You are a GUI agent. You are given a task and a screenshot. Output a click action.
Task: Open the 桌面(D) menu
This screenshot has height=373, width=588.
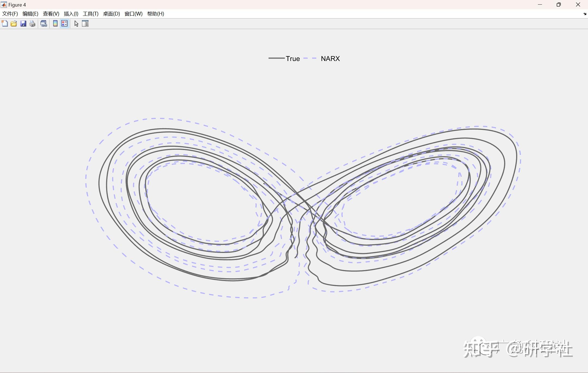click(x=111, y=14)
